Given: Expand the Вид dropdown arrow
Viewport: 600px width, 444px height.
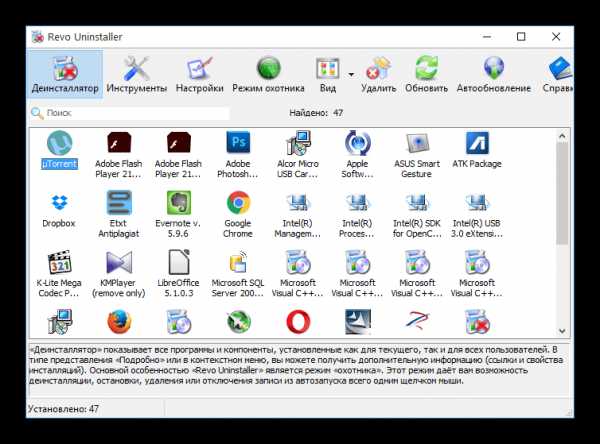Looking at the screenshot, I should [351, 74].
